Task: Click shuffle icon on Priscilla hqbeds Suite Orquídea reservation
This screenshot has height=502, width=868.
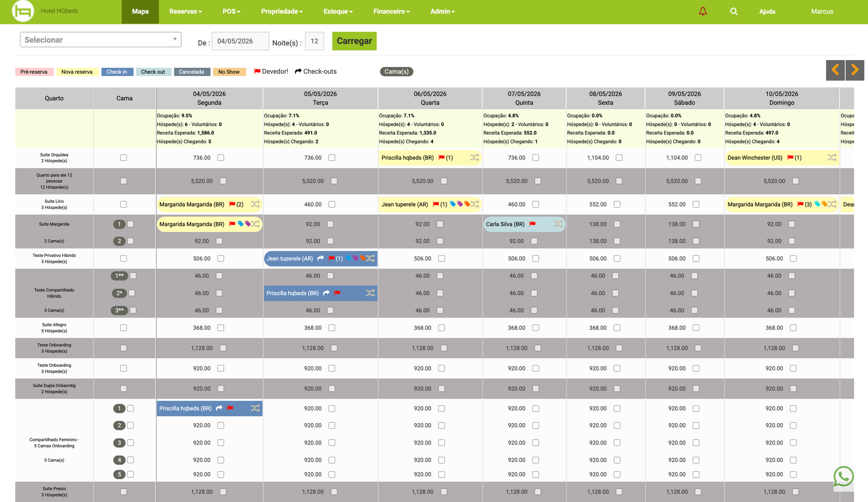Action: tap(474, 157)
